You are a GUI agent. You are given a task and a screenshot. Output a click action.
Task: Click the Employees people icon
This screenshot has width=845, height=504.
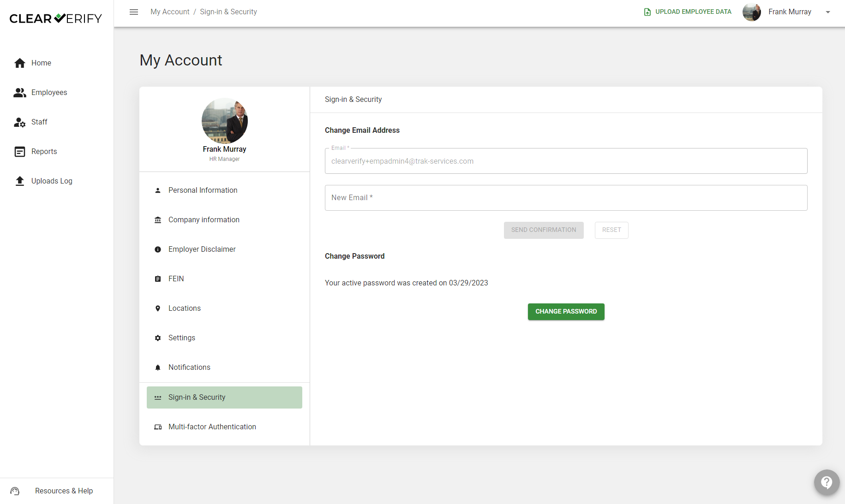pyautogui.click(x=20, y=93)
